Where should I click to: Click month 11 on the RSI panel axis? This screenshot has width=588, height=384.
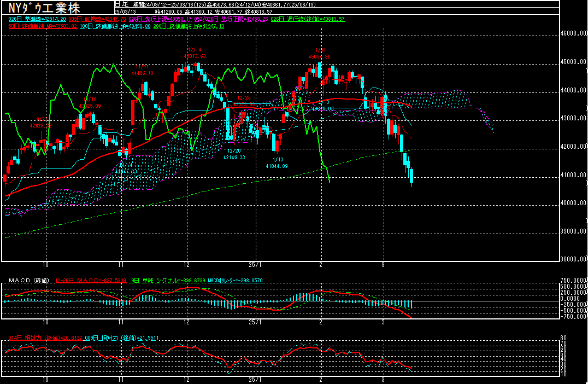121,380
